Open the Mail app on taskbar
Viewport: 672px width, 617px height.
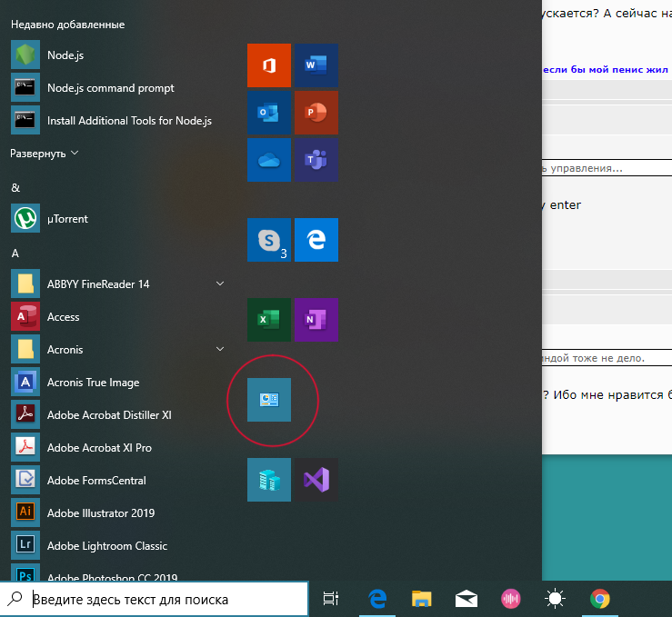click(466, 599)
